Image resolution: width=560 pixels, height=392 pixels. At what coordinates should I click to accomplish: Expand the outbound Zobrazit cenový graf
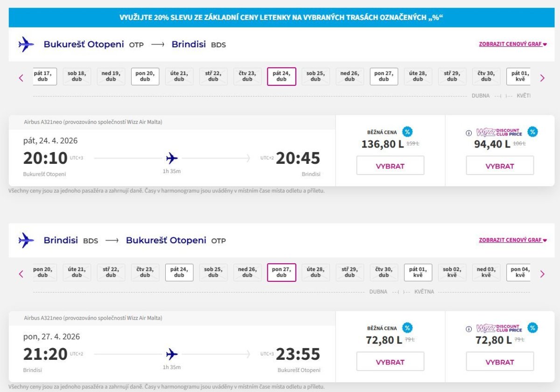(x=512, y=44)
